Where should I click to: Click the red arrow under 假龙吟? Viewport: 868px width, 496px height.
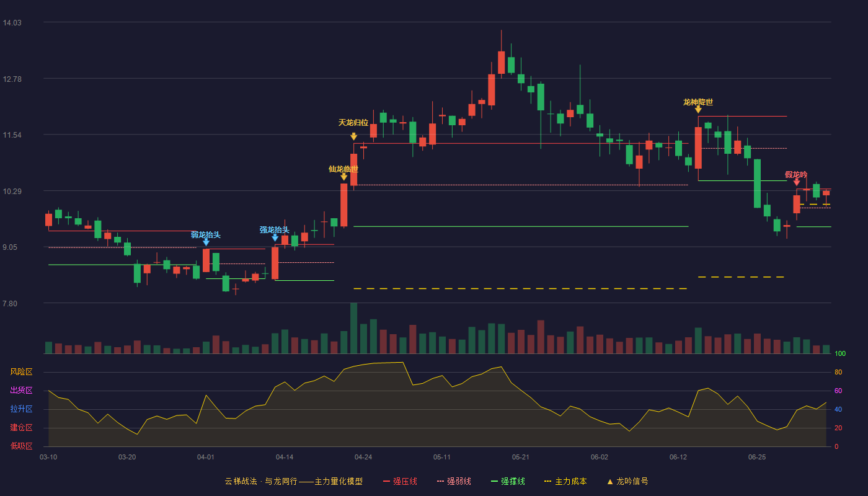[x=797, y=182]
